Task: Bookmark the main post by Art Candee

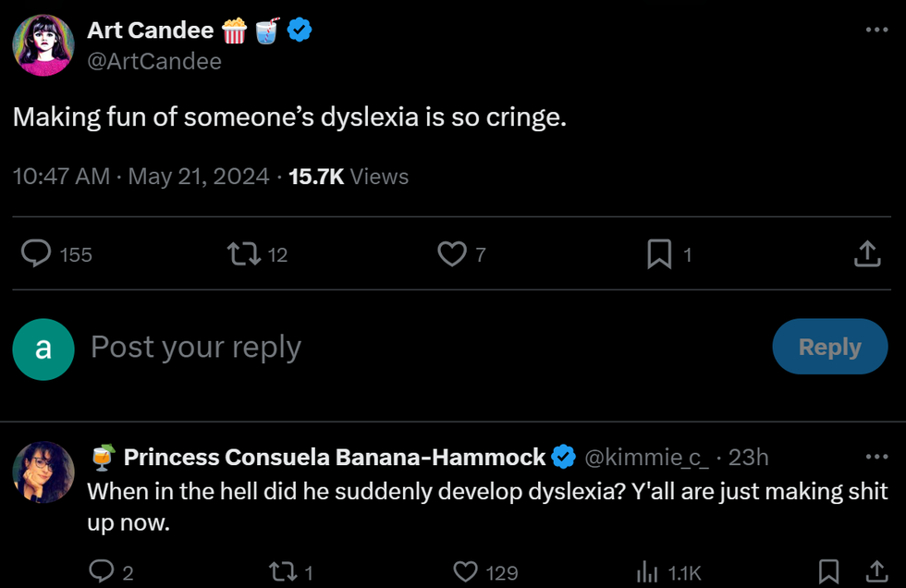Action: [659, 253]
